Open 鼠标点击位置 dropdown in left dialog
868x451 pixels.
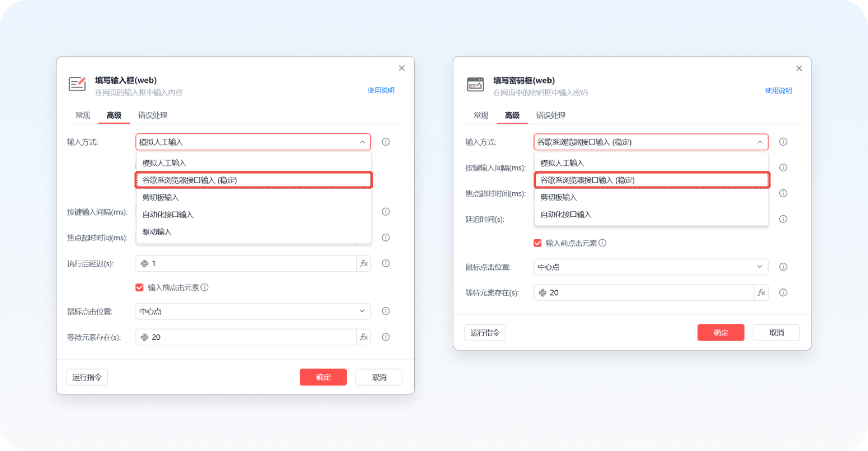[x=253, y=311]
